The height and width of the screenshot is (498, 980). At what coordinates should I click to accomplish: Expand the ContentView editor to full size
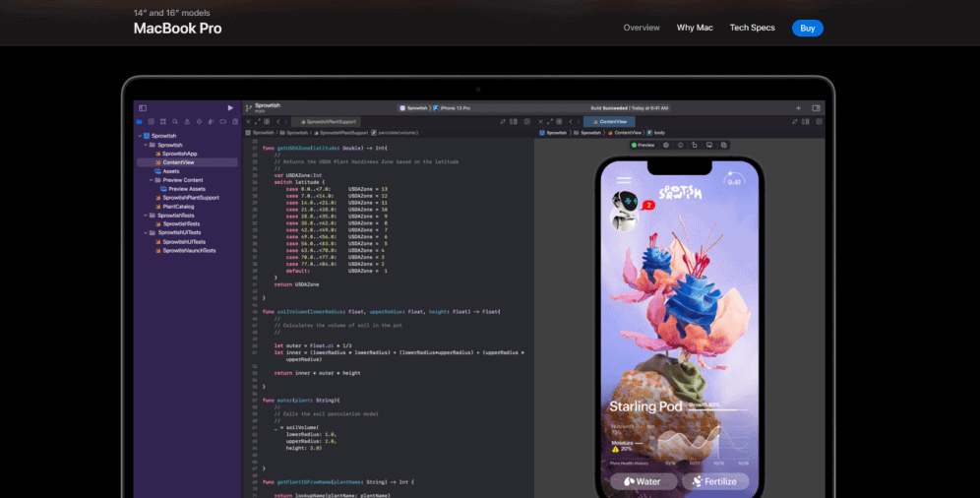click(x=550, y=122)
